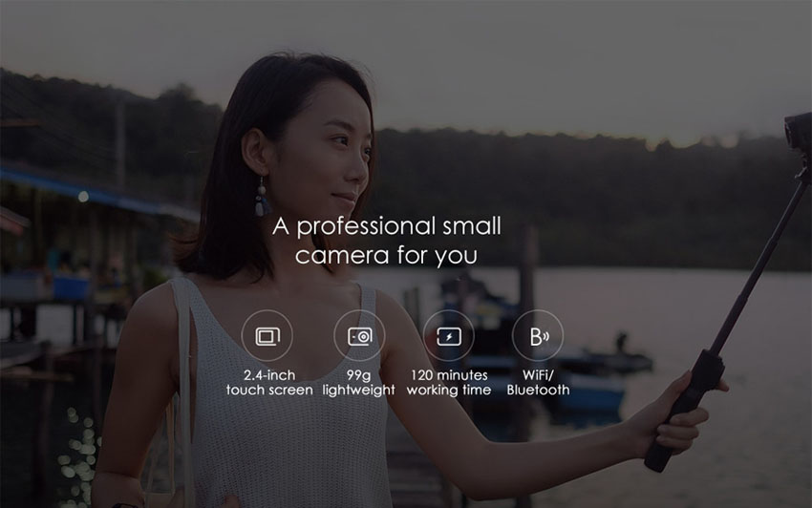Select the battery working time icon
The height and width of the screenshot is (508, 812).
click(x=448, y=336)
